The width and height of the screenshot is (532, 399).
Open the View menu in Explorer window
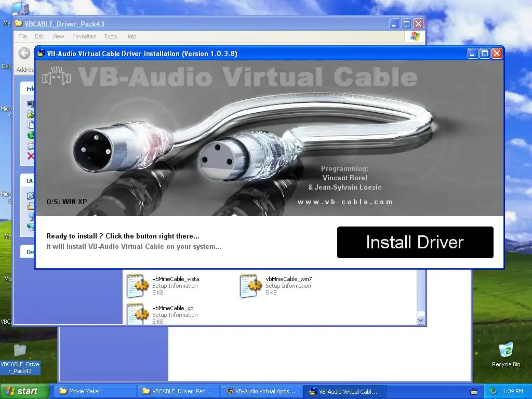click(58, 36)
